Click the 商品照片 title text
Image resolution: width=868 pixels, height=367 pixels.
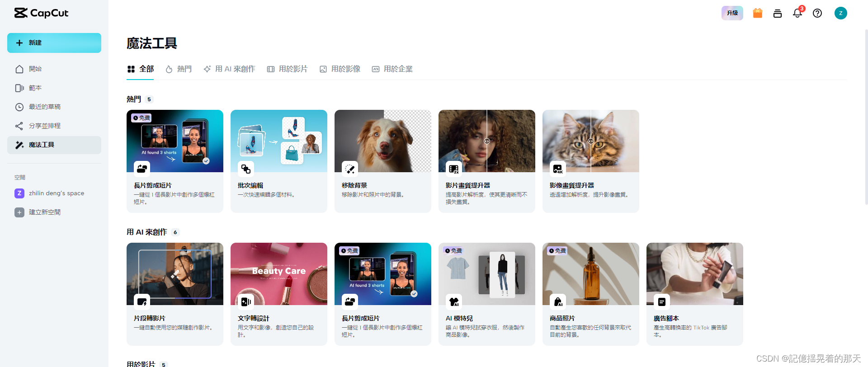point(562,319)
